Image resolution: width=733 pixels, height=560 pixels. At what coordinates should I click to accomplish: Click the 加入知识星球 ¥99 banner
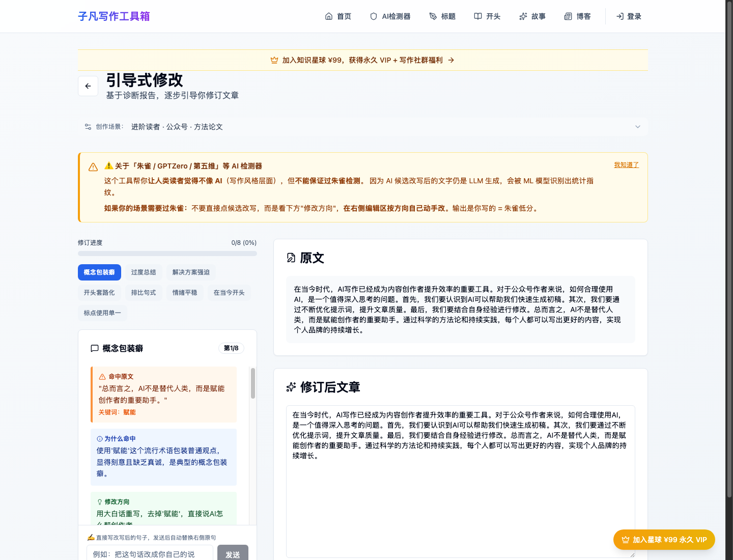[363, 60]
